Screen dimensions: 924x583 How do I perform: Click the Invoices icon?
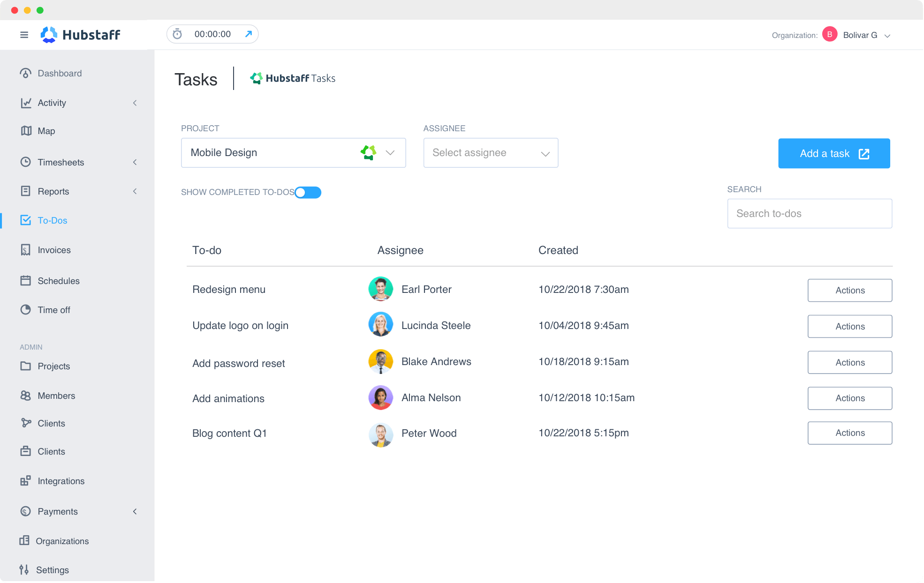(x=26, y=250)
